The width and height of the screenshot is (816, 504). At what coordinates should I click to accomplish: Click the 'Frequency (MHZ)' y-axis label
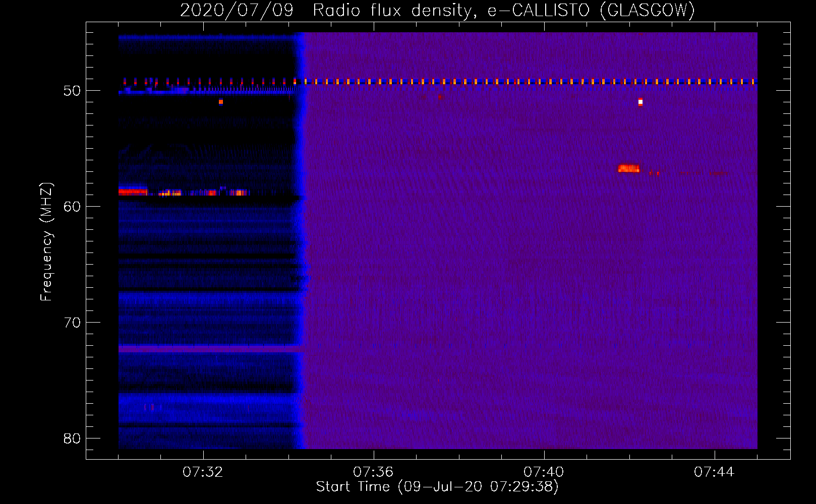pyautogui.click(x=46, y=242)
